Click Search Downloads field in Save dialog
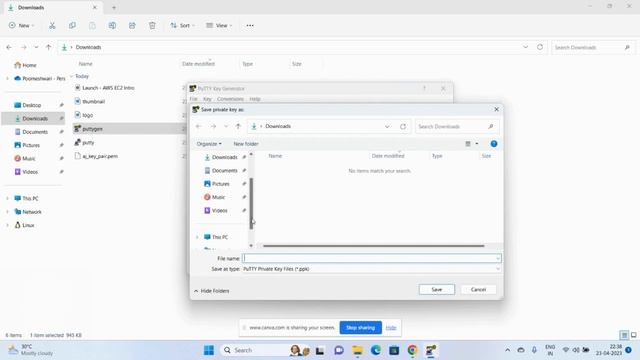 pyautogui.click(x=456, y=127)
